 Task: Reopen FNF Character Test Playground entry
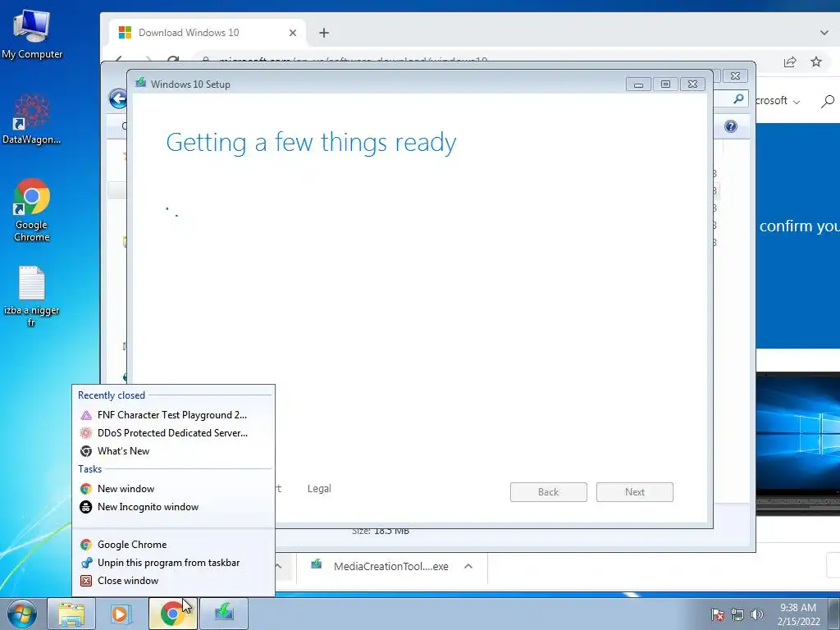(x=172, y=415)
